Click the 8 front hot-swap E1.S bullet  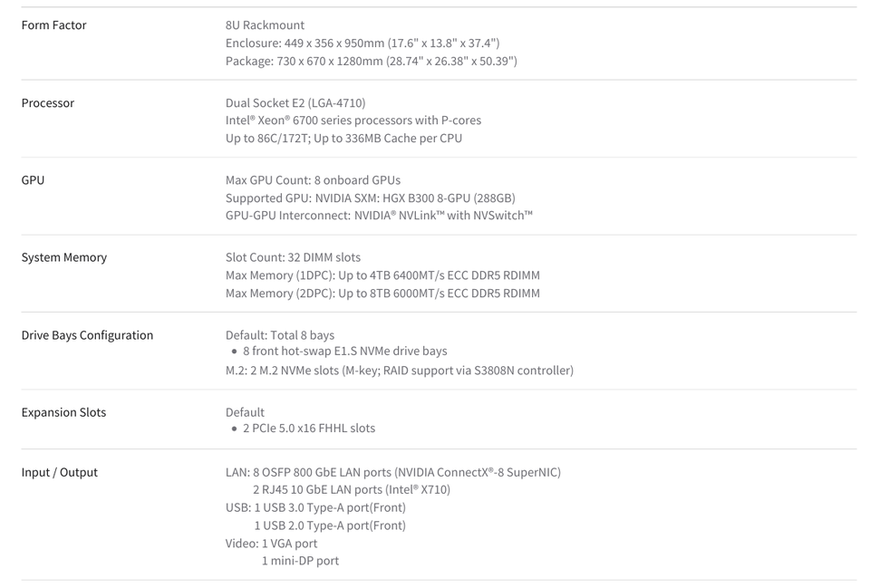click(x=344, y=352)
